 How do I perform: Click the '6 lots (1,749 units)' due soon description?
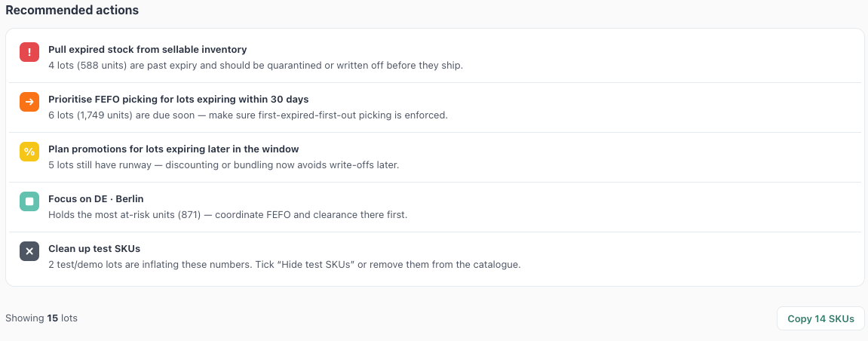[x=247, y=115]
